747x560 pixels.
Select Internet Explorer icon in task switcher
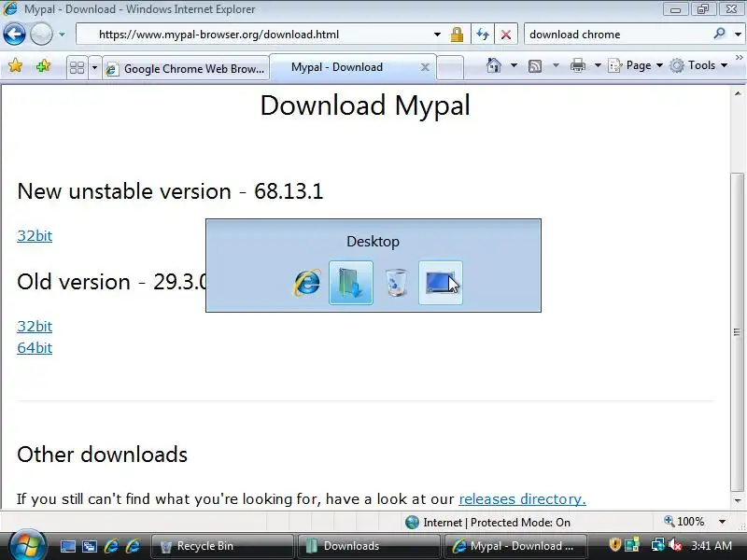(306, 283)
